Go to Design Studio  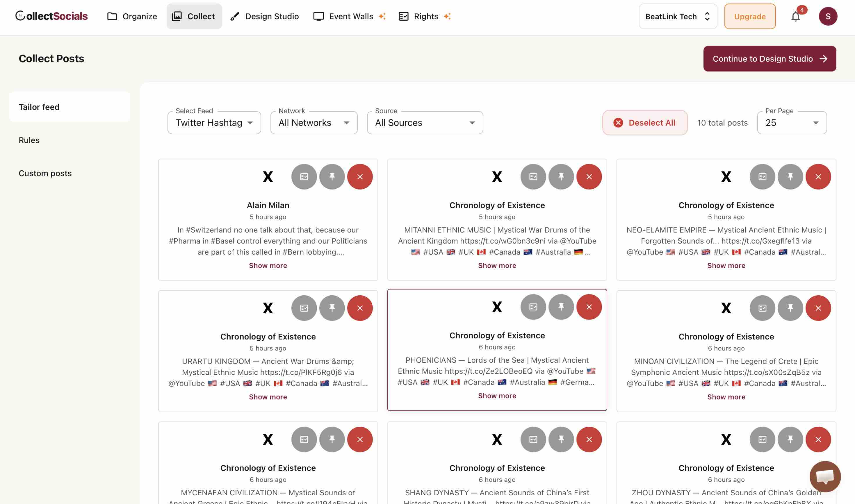(x=264, y=16)
